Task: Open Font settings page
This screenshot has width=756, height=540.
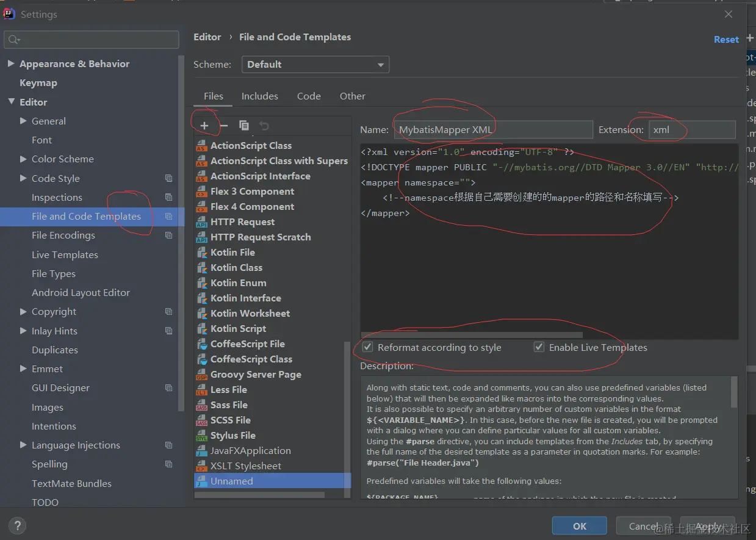Action: (41, 140)
